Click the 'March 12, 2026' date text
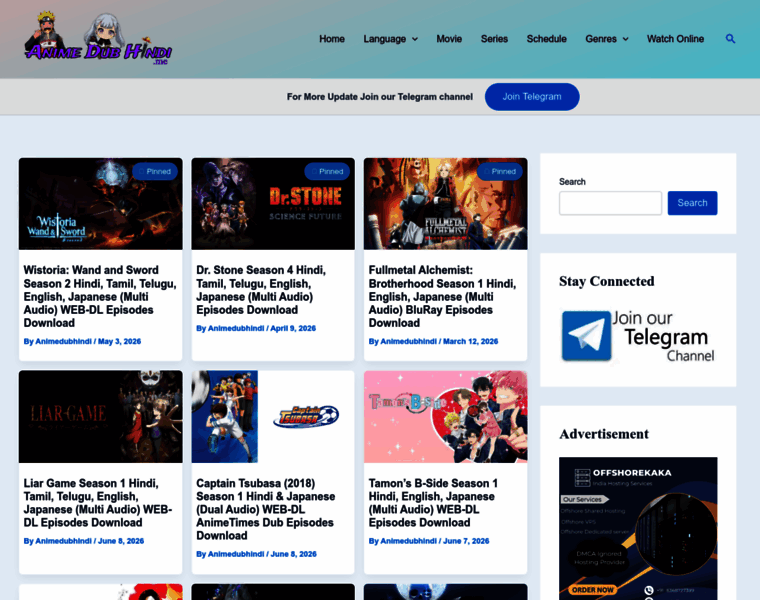This screenshot has width=760, height=600. tap(471, 342)
